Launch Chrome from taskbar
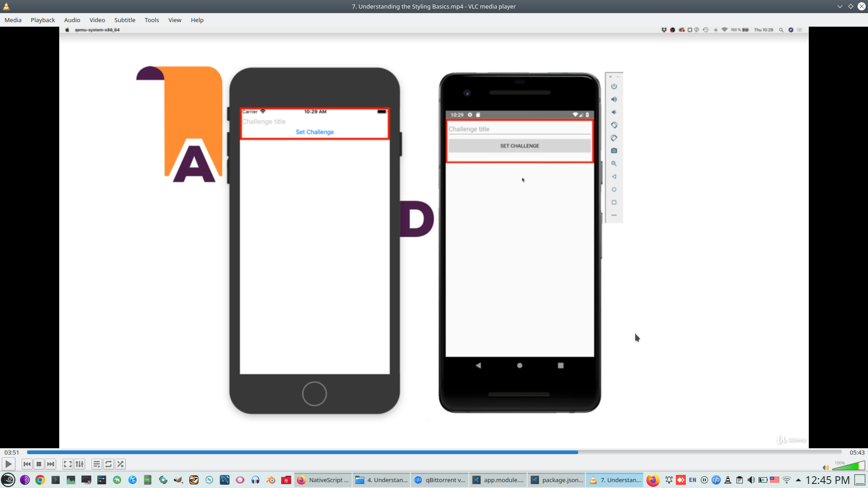 pyautogui.click(x=40, y=480)
